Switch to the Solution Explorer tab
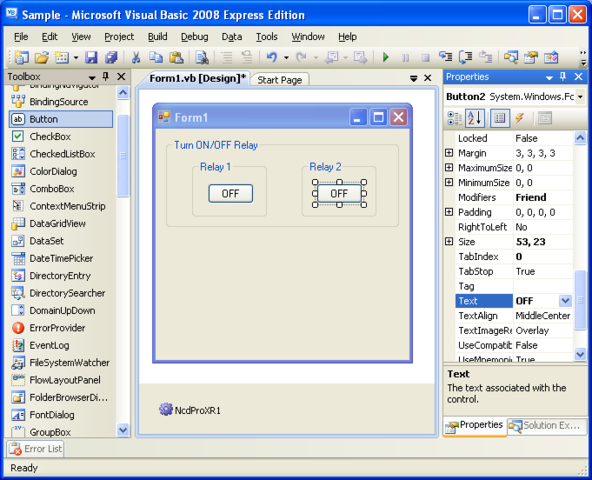 click(546, 426)
